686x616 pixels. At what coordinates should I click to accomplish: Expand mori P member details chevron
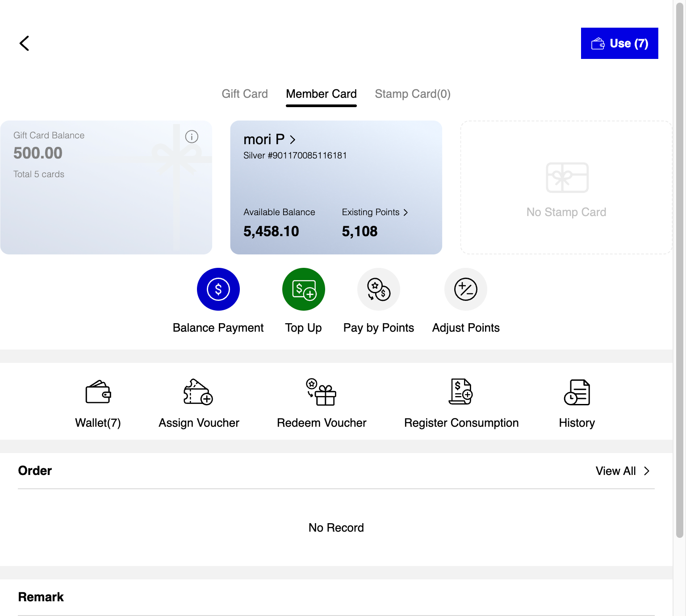point(293,140)
